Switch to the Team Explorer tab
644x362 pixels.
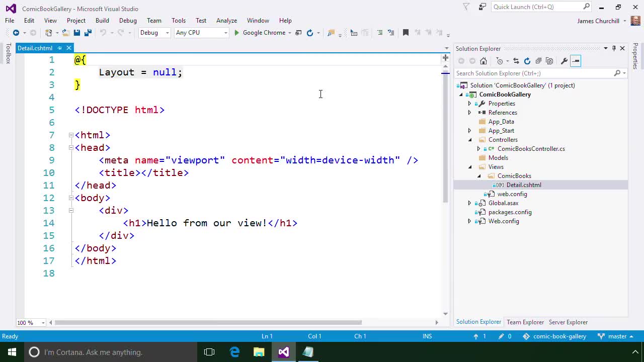pyautogui.click(x=525, y=322)
